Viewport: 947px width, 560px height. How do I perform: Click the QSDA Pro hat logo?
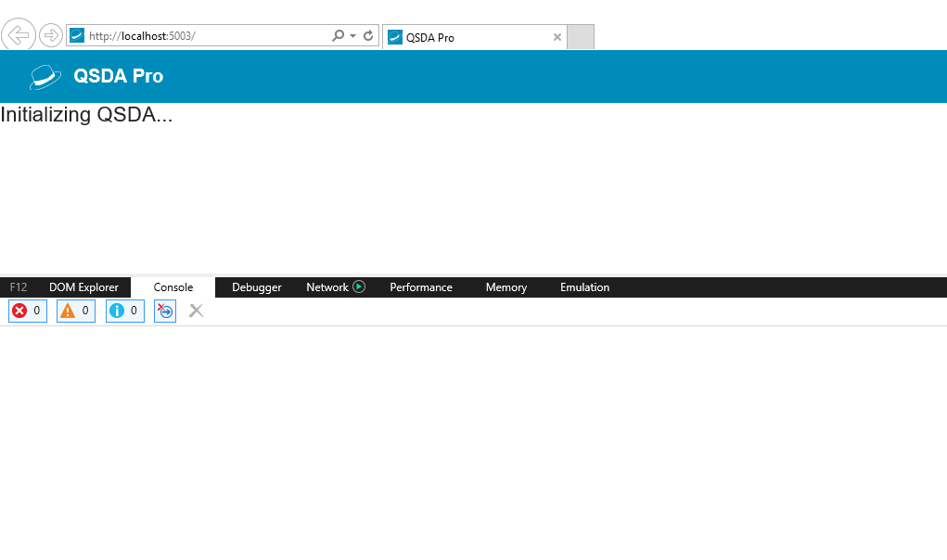pos(45,77)
